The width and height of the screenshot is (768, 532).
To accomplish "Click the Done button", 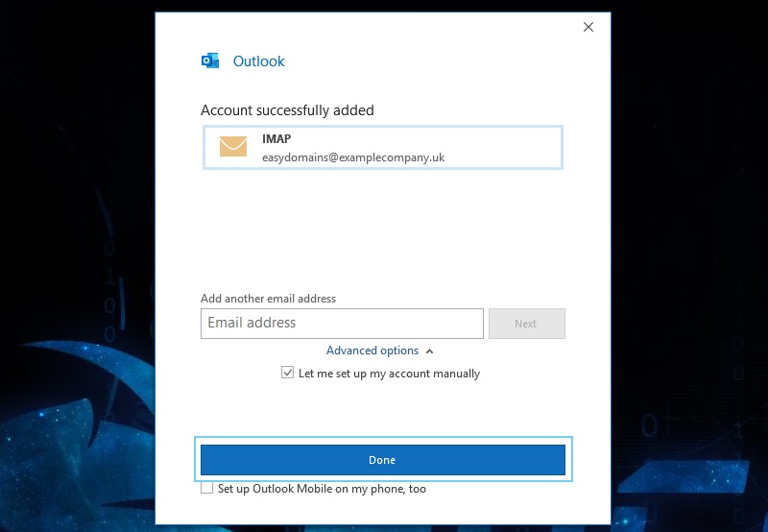I will (x=383, y=460).
